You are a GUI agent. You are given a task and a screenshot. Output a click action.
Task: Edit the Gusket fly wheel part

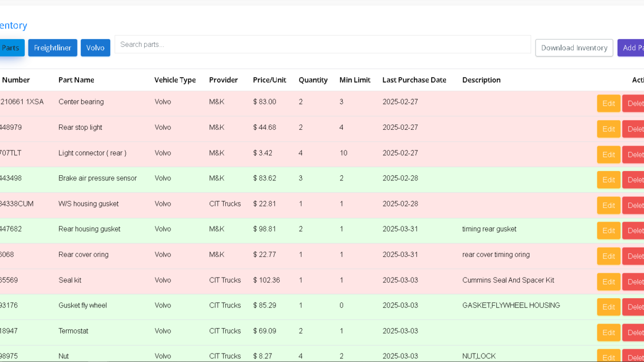[609, 307]
